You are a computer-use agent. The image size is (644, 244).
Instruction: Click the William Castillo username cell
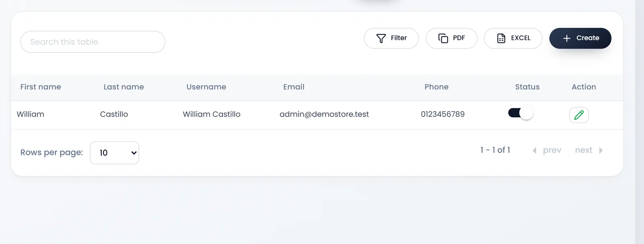[x=212, y=114]
